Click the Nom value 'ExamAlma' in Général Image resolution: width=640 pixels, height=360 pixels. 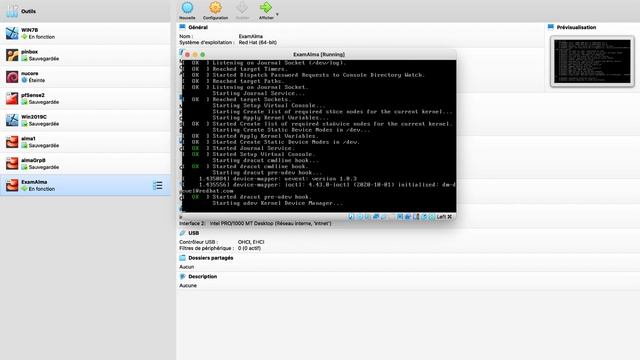coord(251,36)
